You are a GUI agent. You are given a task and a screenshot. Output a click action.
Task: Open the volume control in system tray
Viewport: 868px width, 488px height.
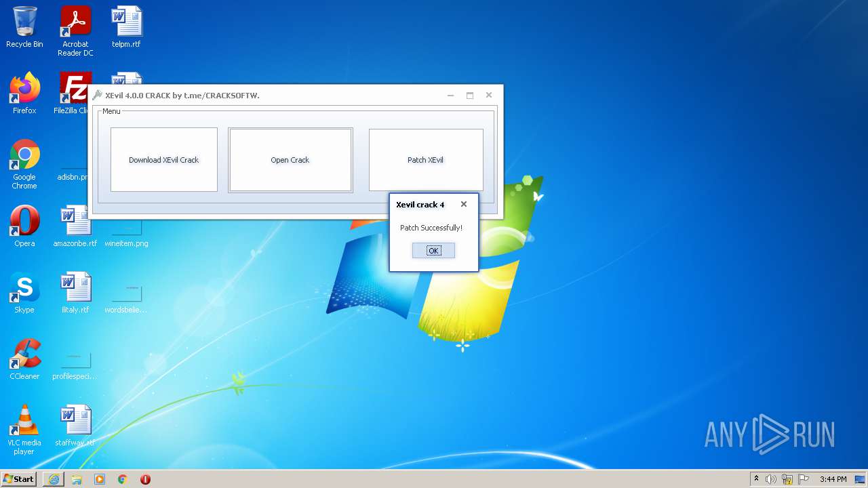tap(771, 479)
